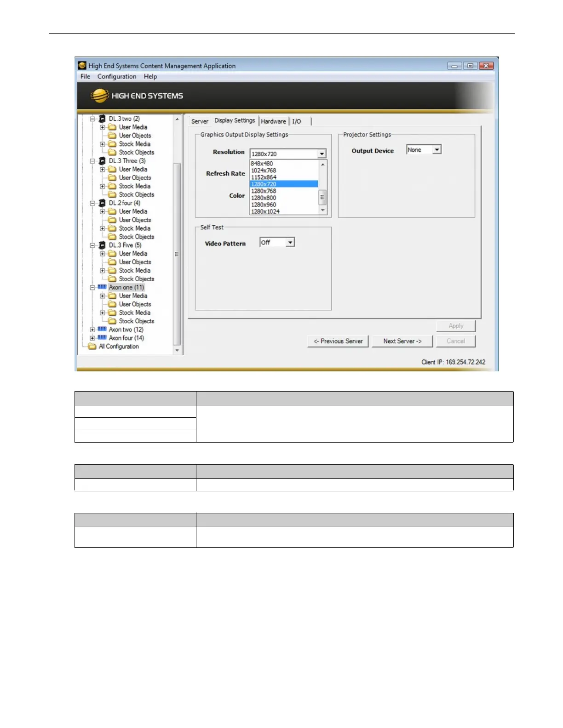Open the File menu
This screenshot has height=728, width=563.
[86, 76]
